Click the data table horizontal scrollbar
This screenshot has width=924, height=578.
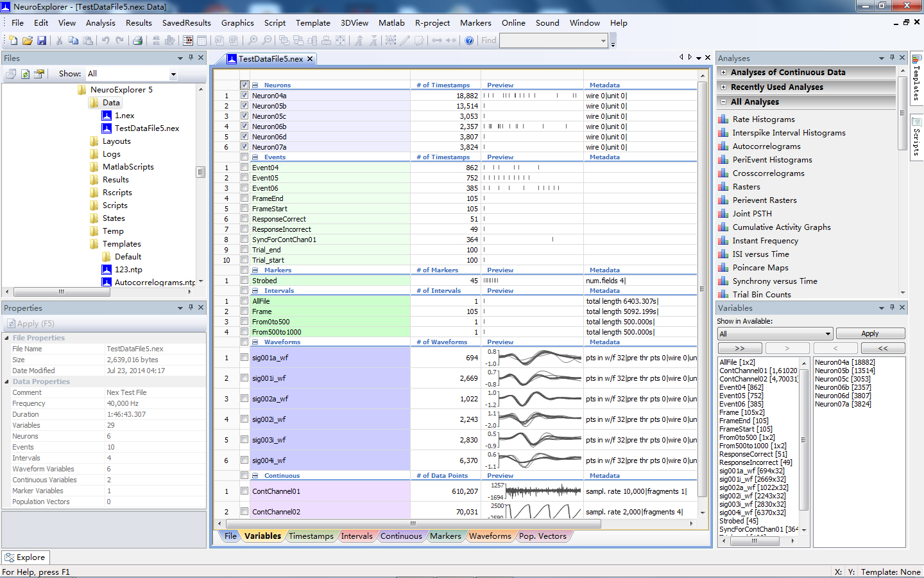tap(413, 523)
